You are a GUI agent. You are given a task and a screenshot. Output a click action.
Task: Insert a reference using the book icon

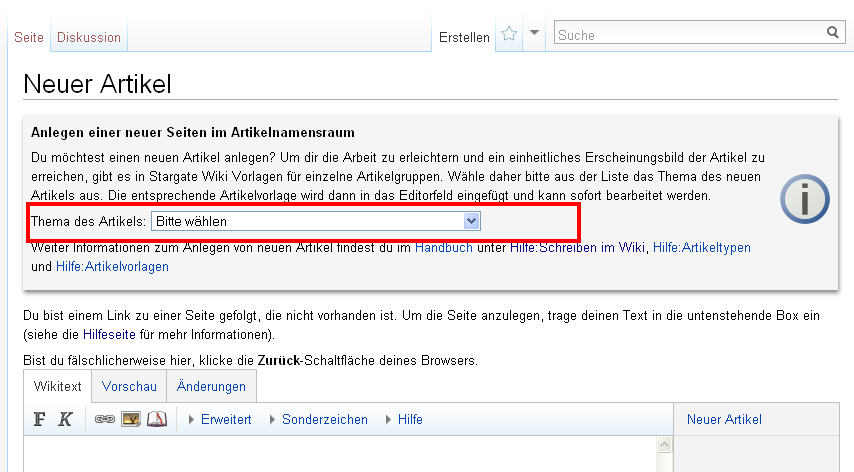tap(157, 420)
